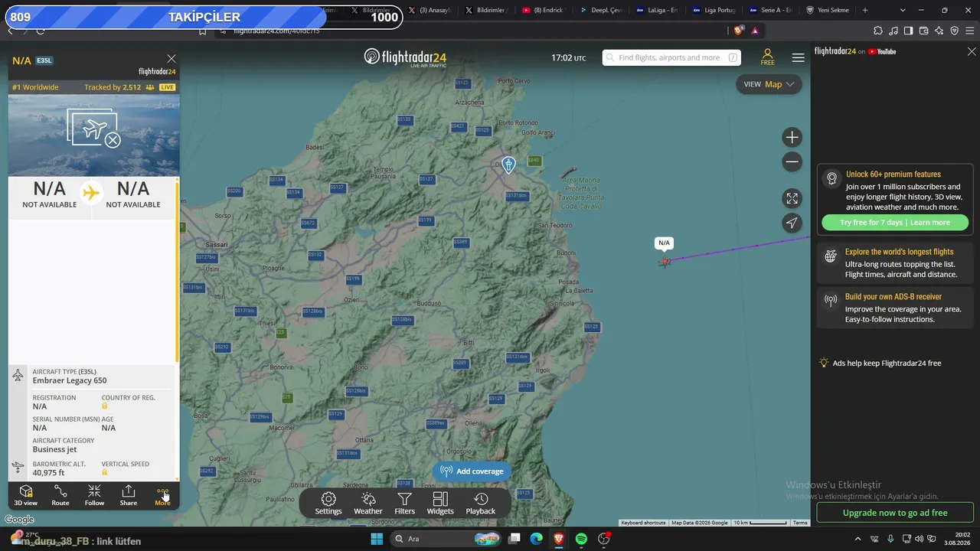Zoom in on the map
The image size is (980, 551).
(x=792, y=138)
